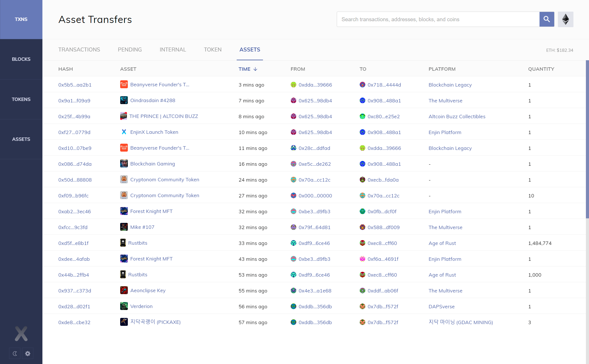
Task: Open settings gear icon in sidebar
Action: point(28,353)
